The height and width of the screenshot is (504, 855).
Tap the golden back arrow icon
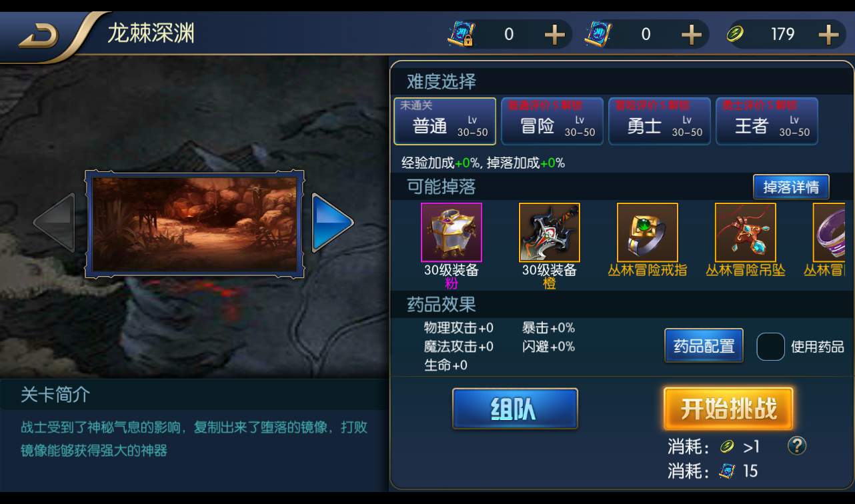[39, 36]
